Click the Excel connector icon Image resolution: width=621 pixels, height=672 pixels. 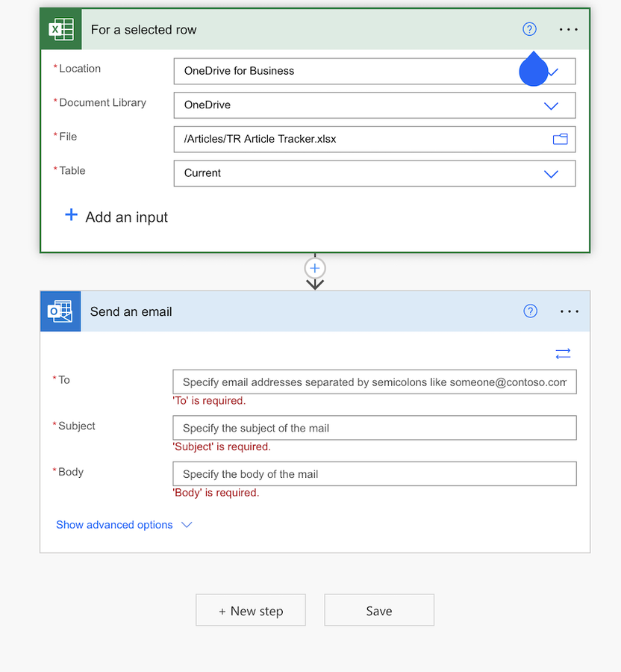point(60,28)
